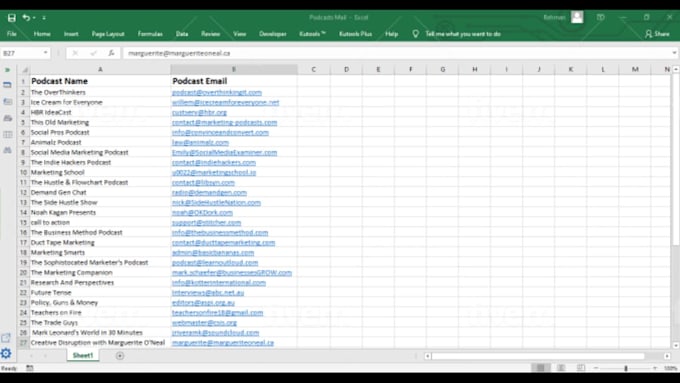680x383 pixels.
Task: Expand Kutools navigation pane green arrow
Action: pyautogui.click(x=7, y=70)
